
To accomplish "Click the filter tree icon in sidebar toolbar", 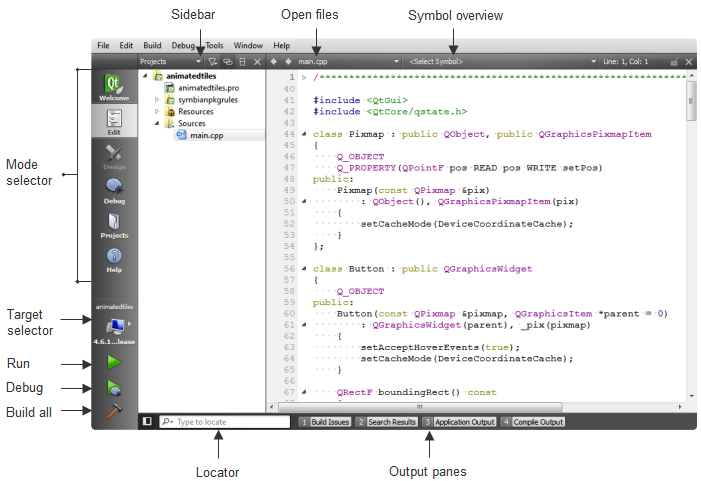I will pyautogui.click(x=212, y=62).
